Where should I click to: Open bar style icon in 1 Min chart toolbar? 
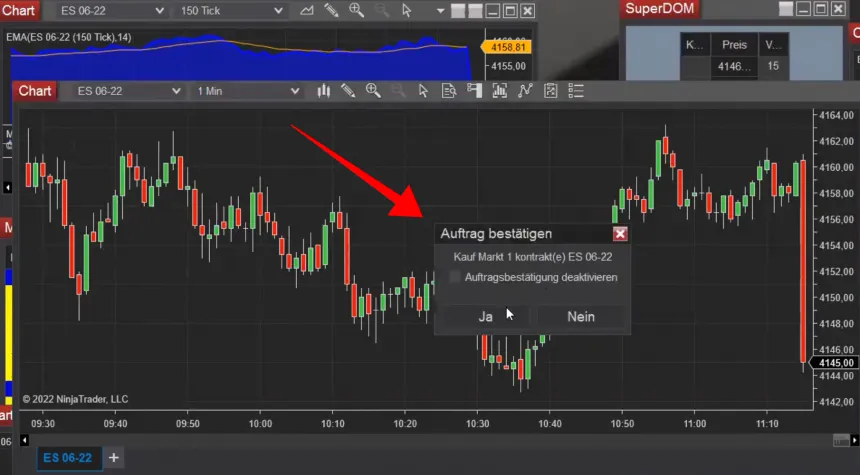(324, 91)
